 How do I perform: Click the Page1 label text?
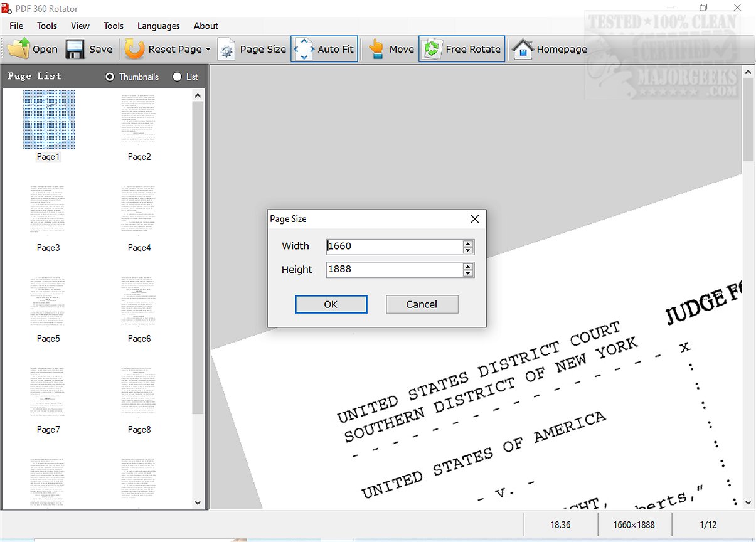pyautogui.click(x=48, y=157)
